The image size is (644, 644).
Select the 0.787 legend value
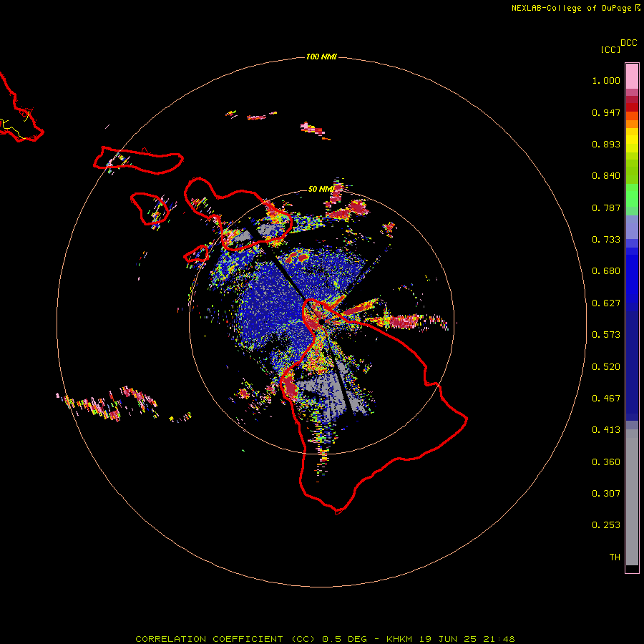[606, 208]
